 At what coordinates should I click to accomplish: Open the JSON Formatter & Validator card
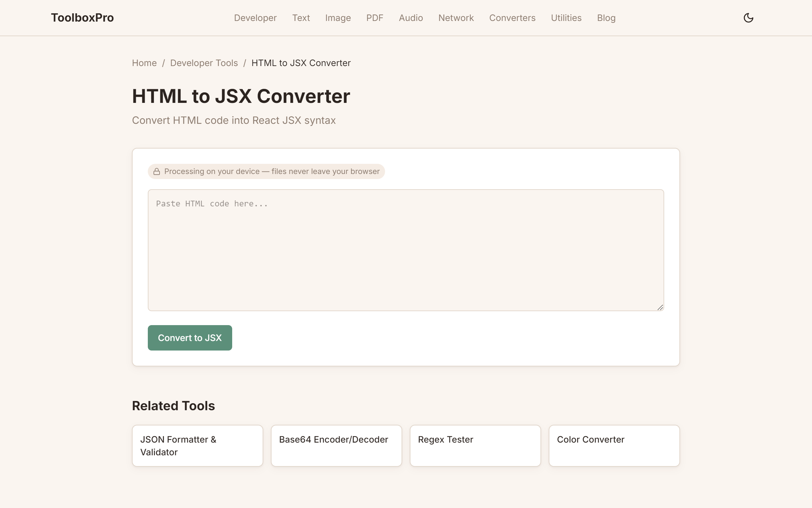(197, 445)
